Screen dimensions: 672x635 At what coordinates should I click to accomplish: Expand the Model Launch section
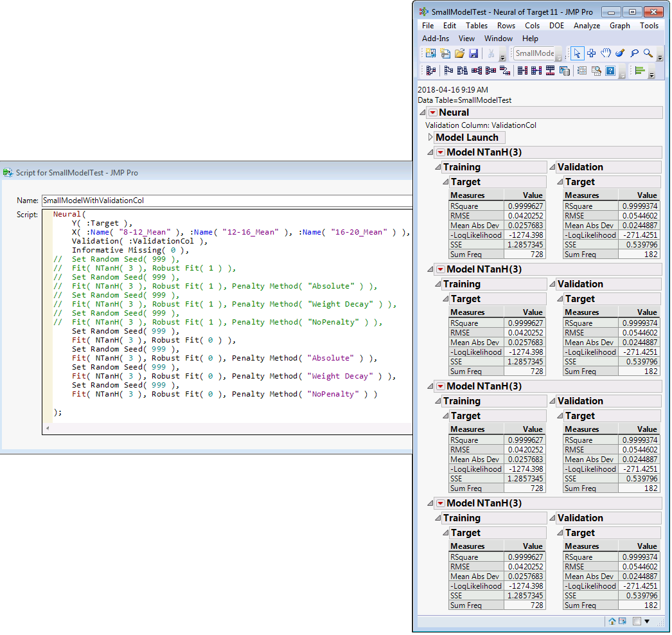(430, 138)
